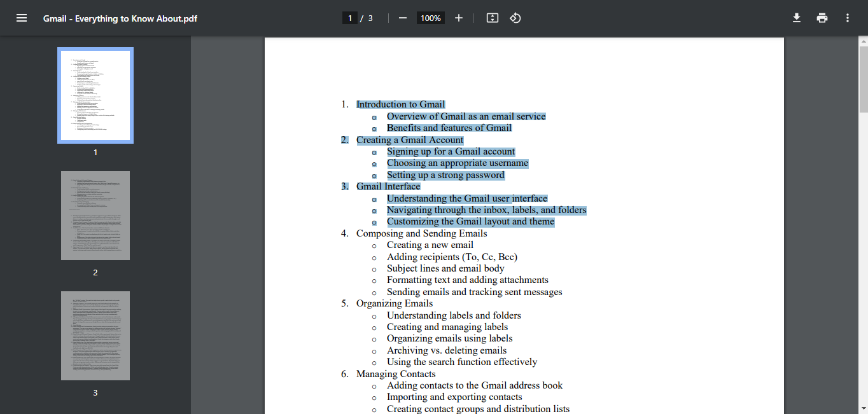Print the document
Screen dimensions: 868x414
tap(822, 18)
